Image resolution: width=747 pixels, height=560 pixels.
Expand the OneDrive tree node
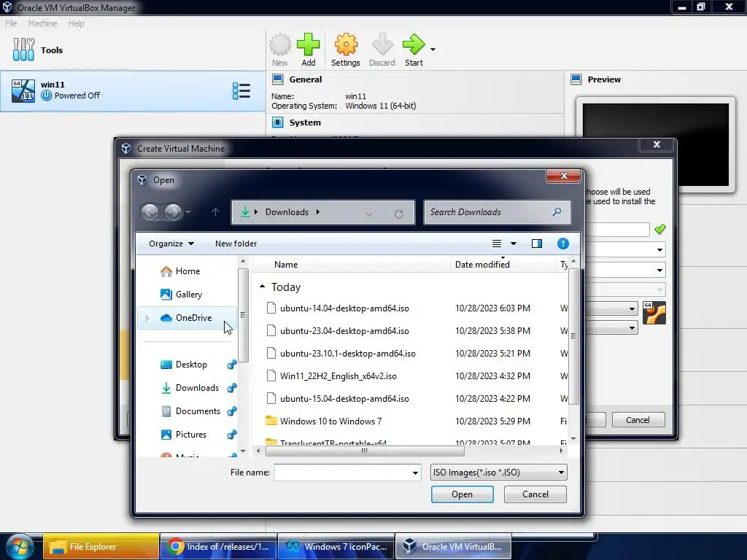(x=147, y=318)
